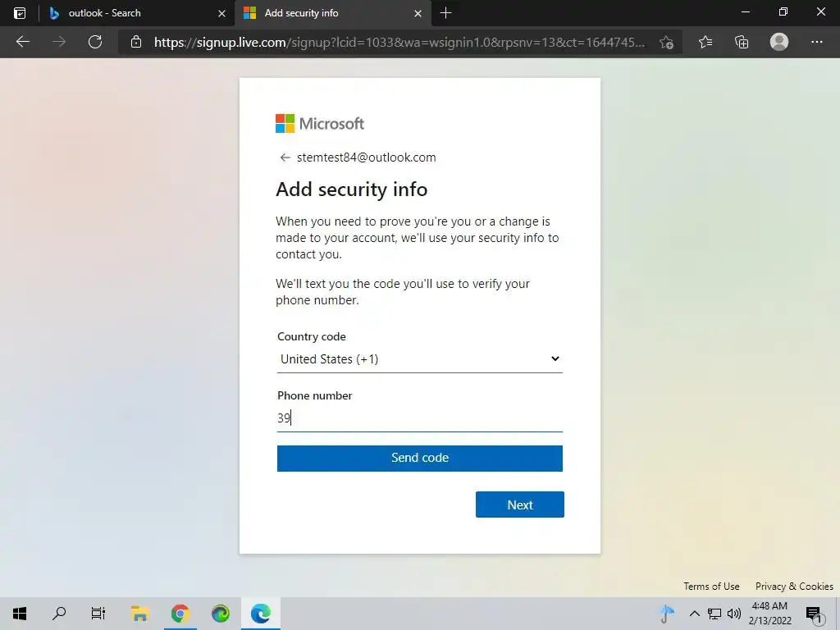This screenshot has height=630, width=840.
Task: Click the stemtest84@outlook.com text
Action: point(367,157)
